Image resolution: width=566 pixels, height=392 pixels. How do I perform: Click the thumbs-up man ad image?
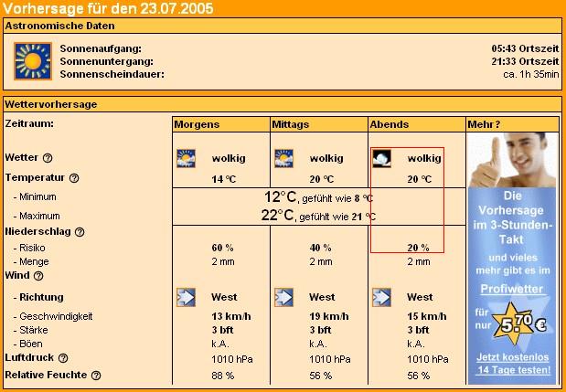(512, 161)
